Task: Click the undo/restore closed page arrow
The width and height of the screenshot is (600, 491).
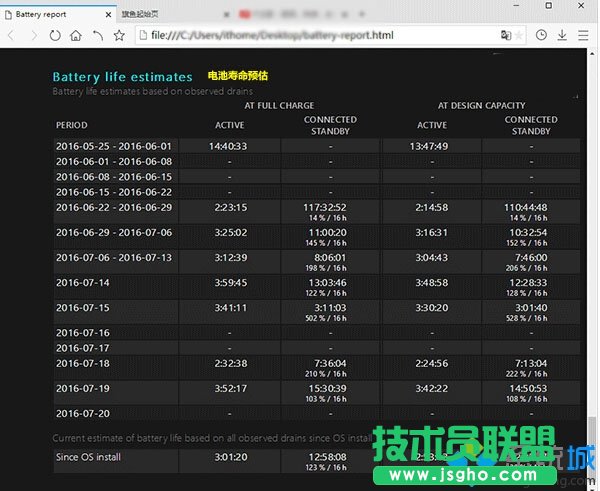Action: [98, 36]
